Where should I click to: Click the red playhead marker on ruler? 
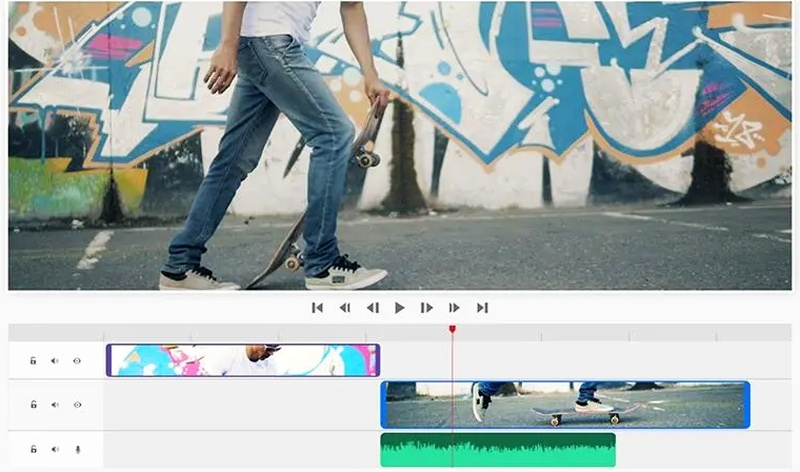coord(452,329)
